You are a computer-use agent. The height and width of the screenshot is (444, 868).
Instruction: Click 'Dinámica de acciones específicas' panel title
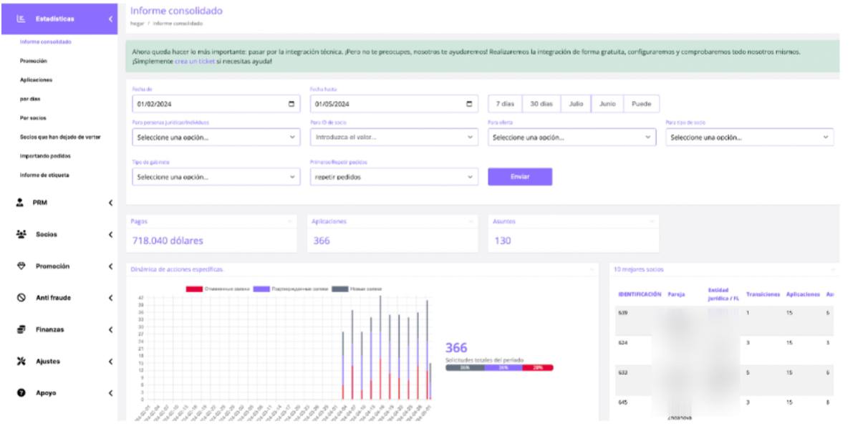pos(178,269)
